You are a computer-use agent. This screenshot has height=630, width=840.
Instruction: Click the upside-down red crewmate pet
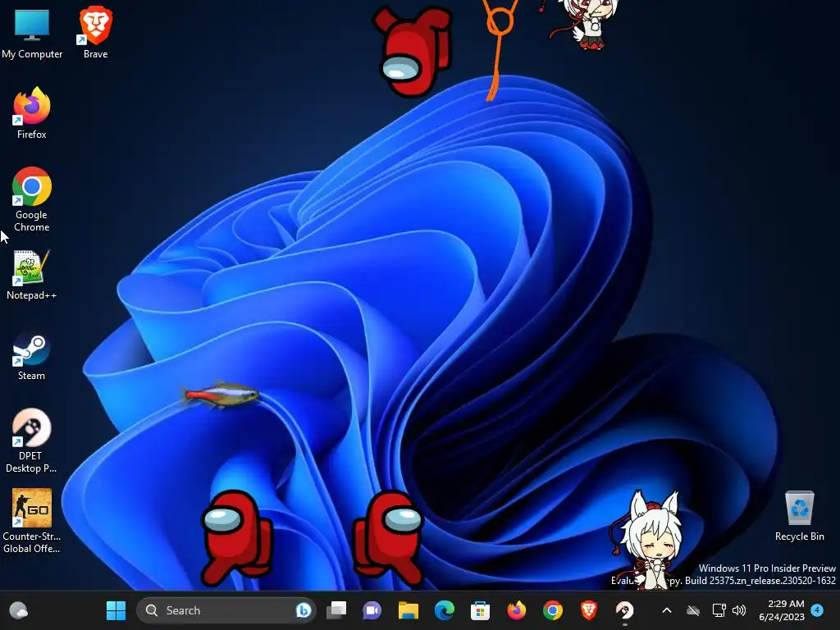click(412, 50)
